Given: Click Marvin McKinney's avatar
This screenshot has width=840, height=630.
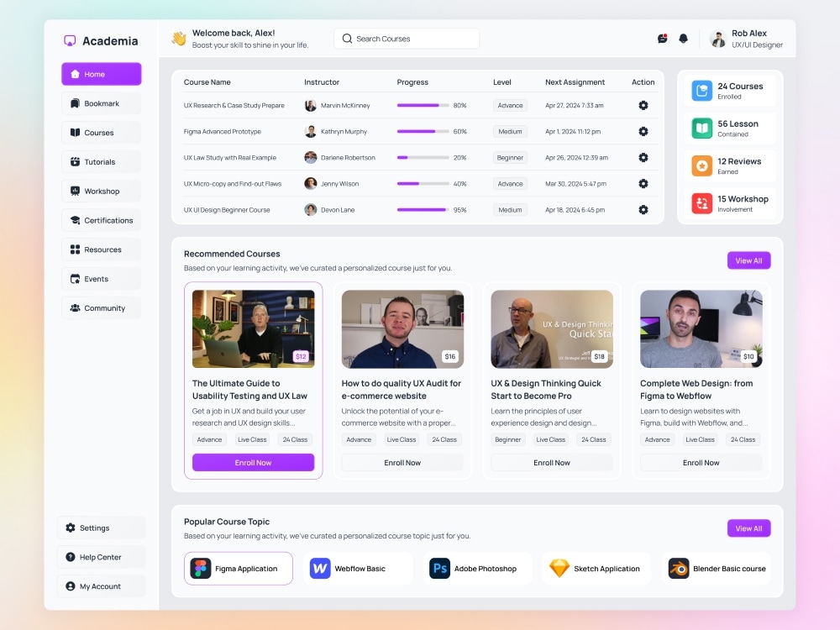Looking at the screenshot, I should pos(311,106).
